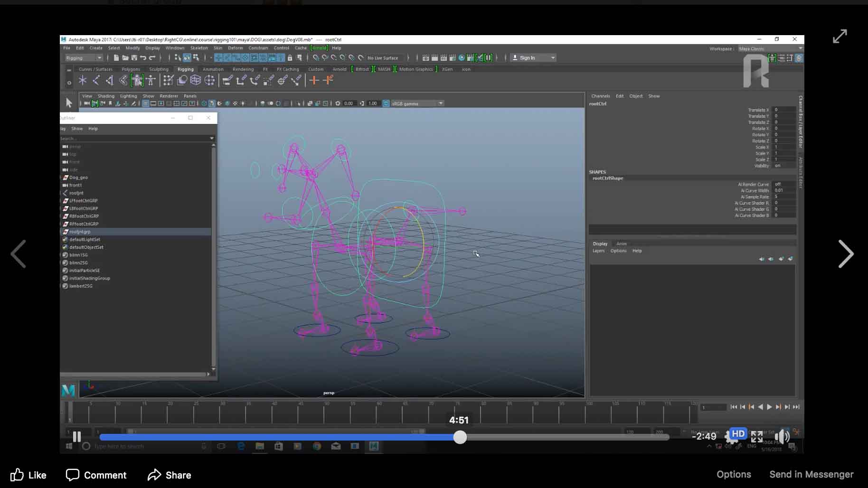The width and height of the screenshot is (868, 488).
Task: Click the expand arrows icon at top right
Action: coord(840,37)
